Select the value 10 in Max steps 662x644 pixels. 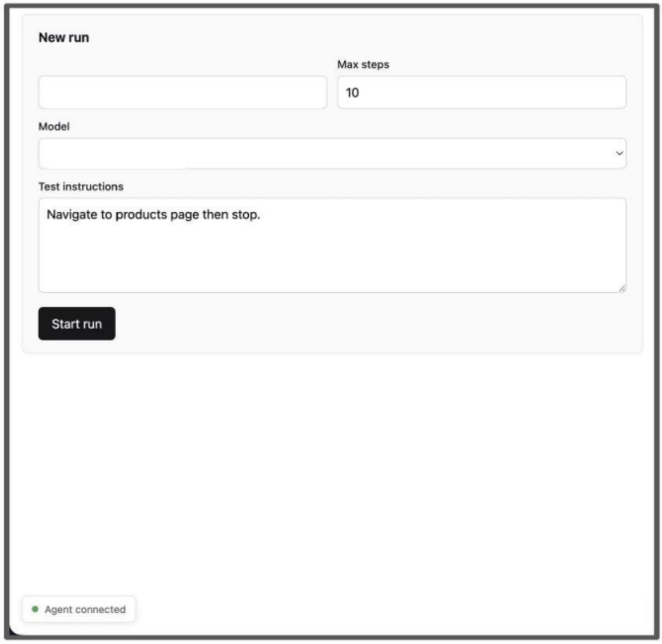[352, 93]
